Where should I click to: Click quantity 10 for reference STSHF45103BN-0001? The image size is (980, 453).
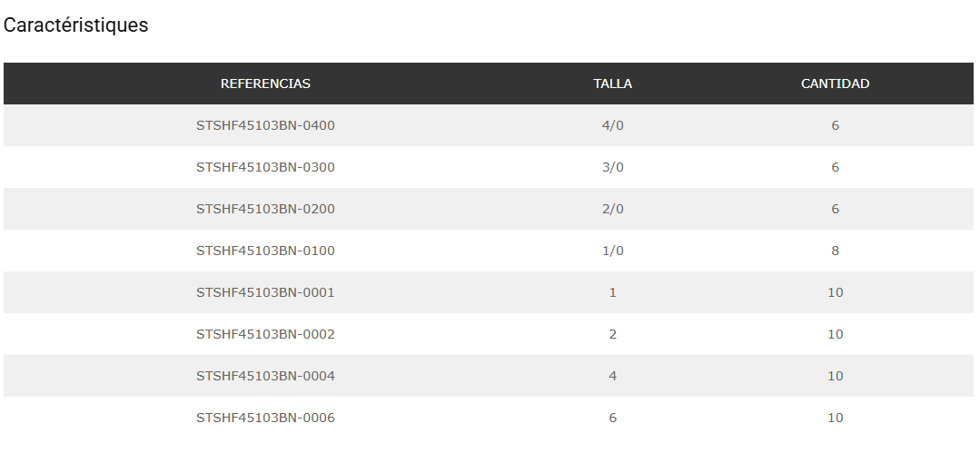[835, 292]
